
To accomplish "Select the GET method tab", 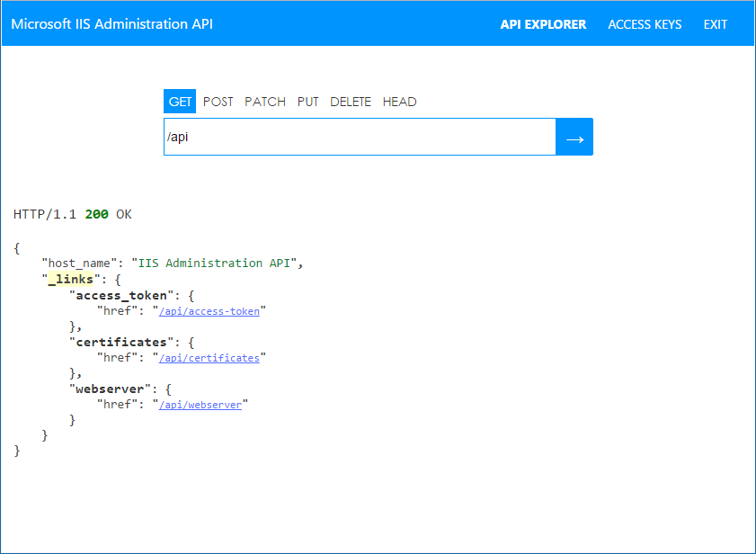I will pos(179,102).
